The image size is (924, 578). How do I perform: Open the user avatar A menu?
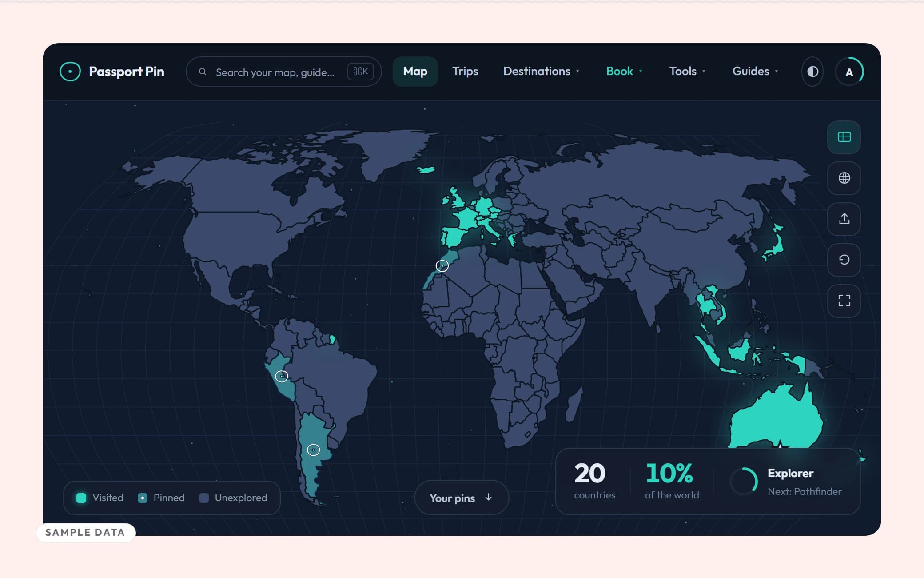[x=849, y=72]
